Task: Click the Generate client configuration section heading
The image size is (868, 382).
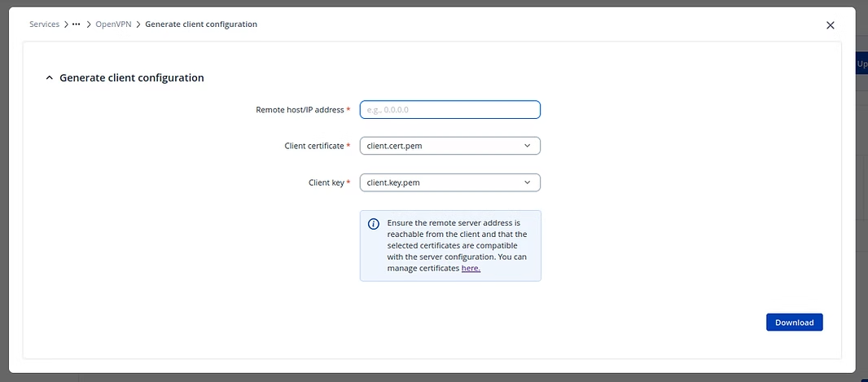Action: [131, 78]
